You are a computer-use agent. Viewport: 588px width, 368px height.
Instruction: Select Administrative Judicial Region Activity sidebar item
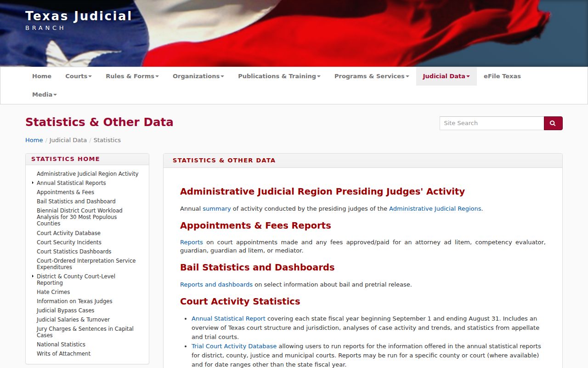pyautogui.click(x=87, y=174)
